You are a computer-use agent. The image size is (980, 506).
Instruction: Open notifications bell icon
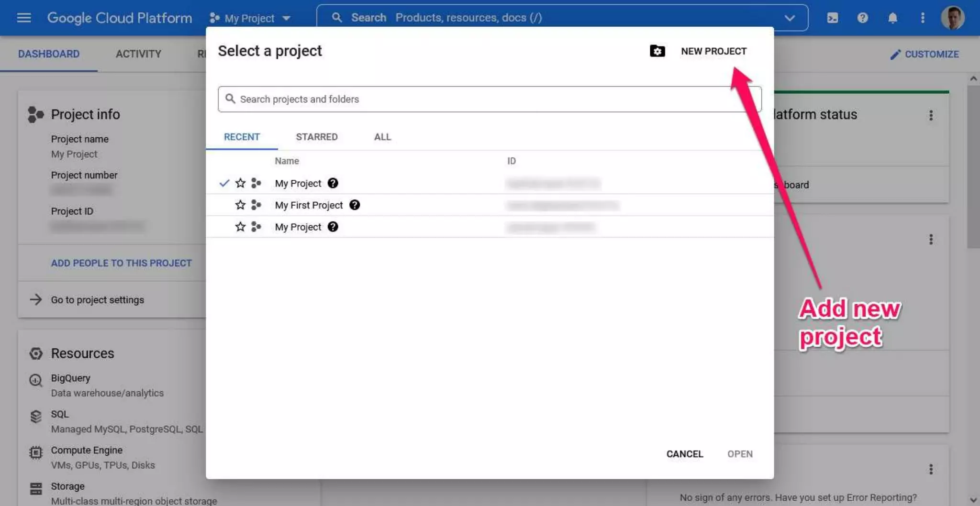tap(892, 18)
